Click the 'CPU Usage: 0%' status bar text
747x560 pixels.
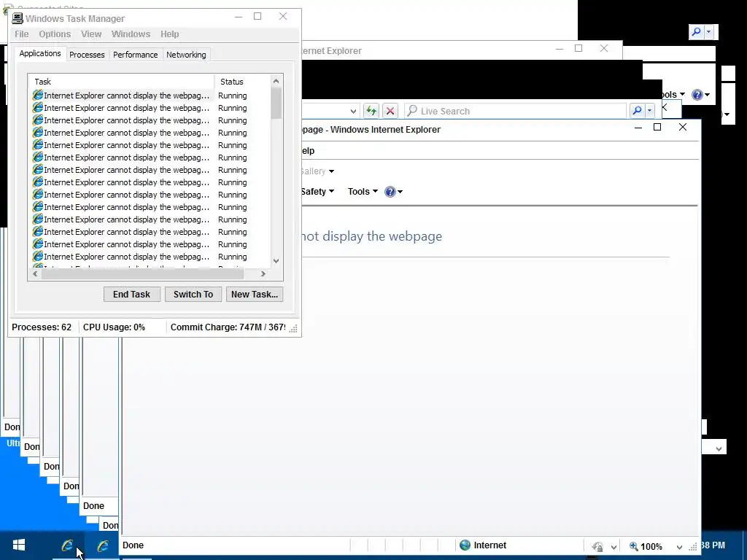[x=114, y=327]
